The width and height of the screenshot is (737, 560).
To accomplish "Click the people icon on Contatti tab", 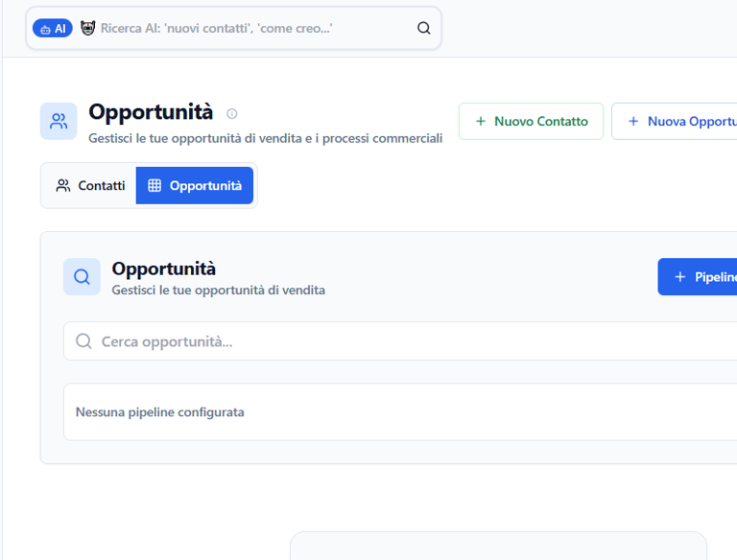I will (x=63, y=186).
